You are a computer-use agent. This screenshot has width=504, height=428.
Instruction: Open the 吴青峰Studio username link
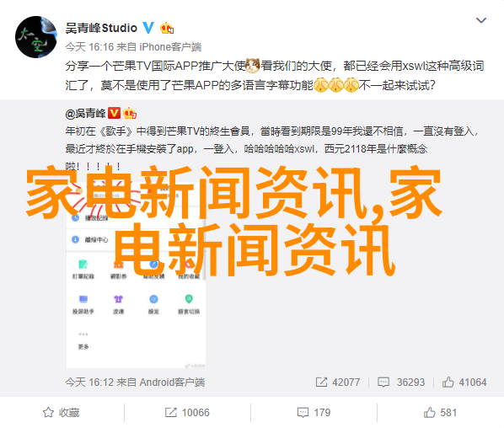(x=101, y=29)
